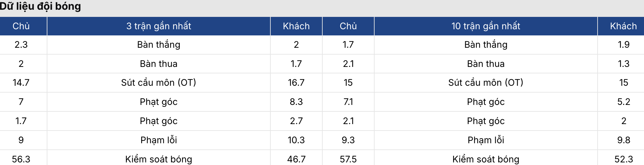Select the '10 trận gần nhất' column header
Viewport: 644px width, 165px height.
pyautogui.click(x=486, y=26)
